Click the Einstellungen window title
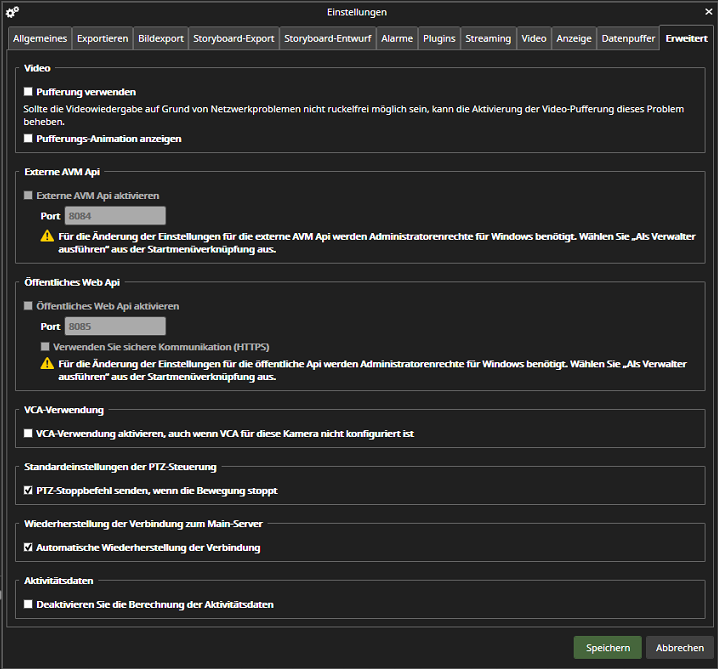The width and height of the screenshot is (718, 669). 357,12
